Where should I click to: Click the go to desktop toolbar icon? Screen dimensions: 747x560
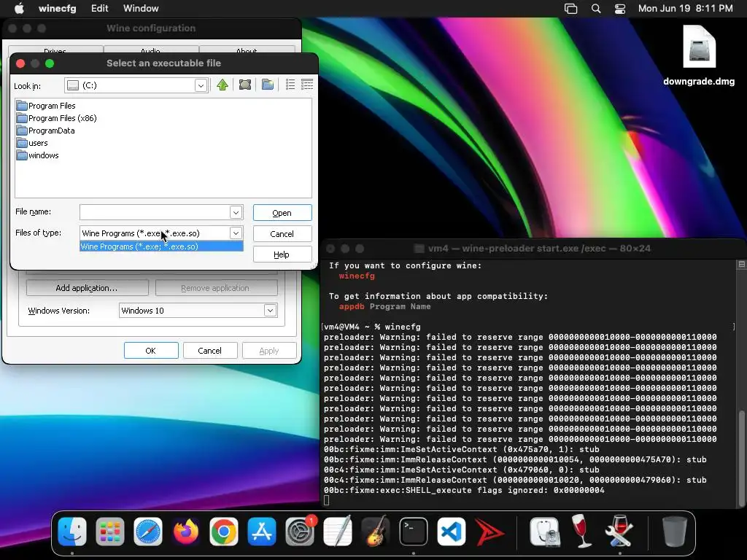pyautogui.click(x=245, y=85)
